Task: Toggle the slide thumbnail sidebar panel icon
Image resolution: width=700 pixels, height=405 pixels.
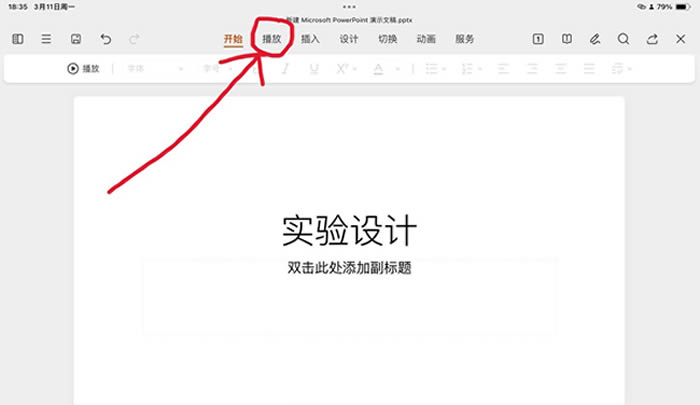Action: tap(18, 39)
